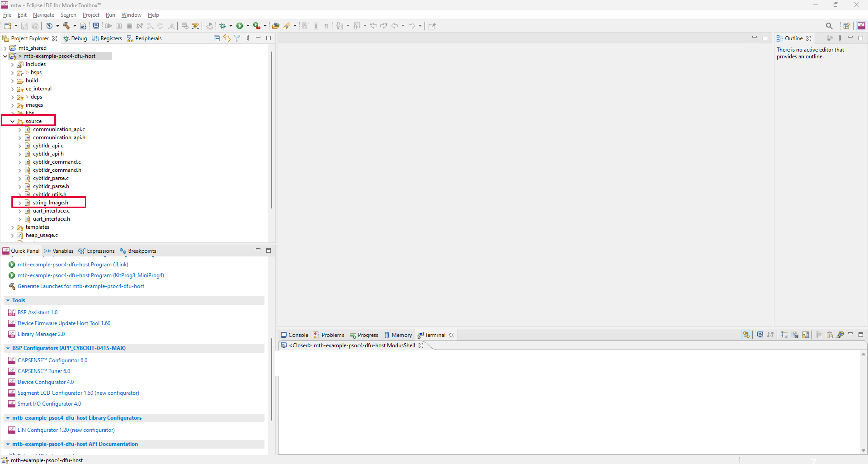Click the Suspend (pause) debug icon
The height and width of the screenshot is (464, 868).
[119, 26]
